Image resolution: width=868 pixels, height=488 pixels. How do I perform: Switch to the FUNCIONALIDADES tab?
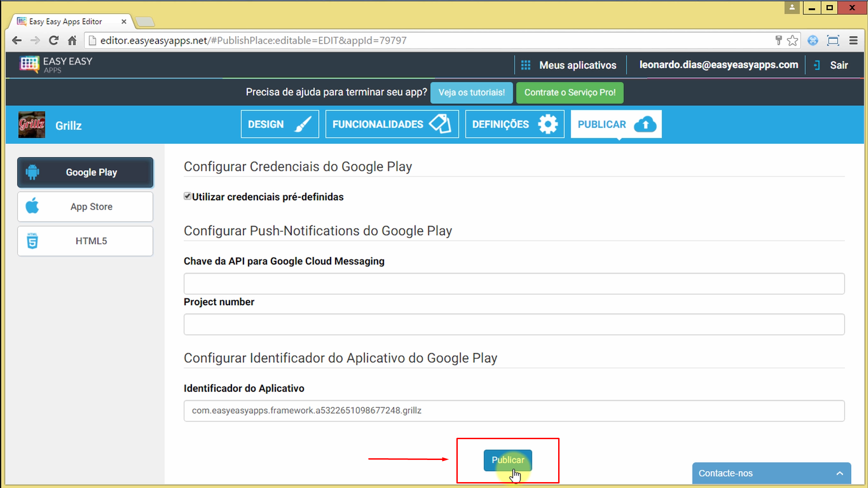tap(392, 123)
